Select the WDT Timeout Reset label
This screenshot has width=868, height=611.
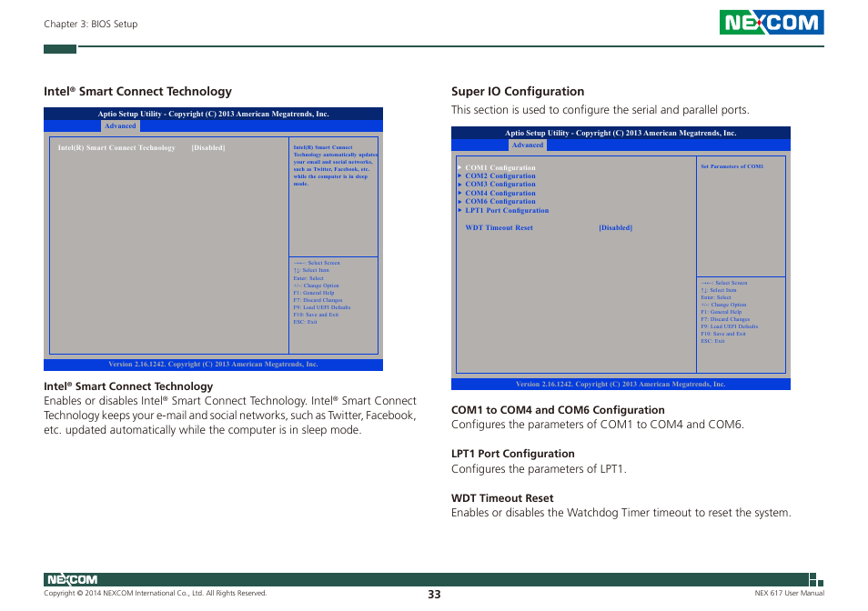pyautogui.click(x=499, y=227)
